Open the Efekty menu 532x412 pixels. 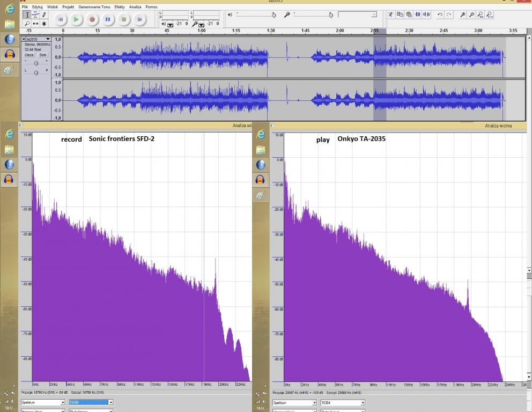click(x=120, y=7)
